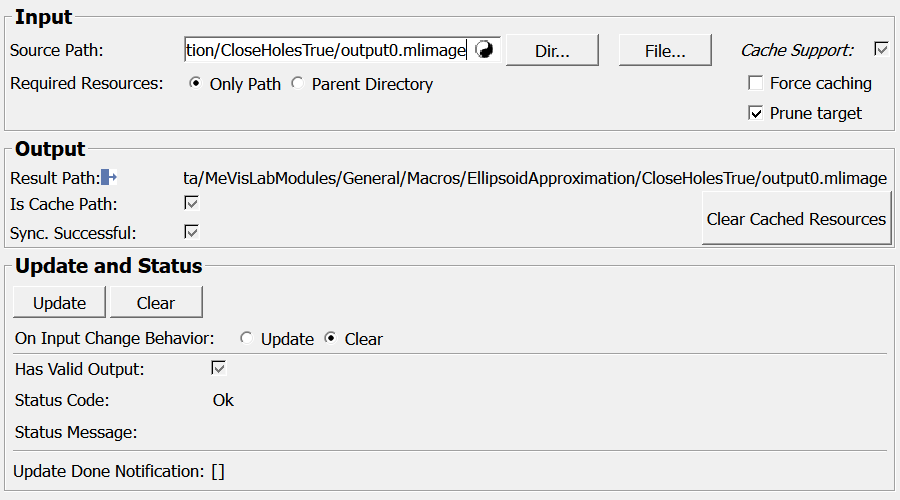The width and height of the screenshot is (900, 500).
Task: Click the Update Done Notification brackets
Action: coord(218,471)
